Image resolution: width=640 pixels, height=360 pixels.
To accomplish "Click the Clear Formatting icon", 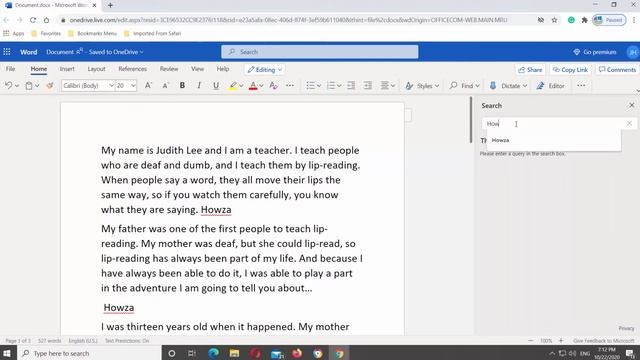I will 273,85.
